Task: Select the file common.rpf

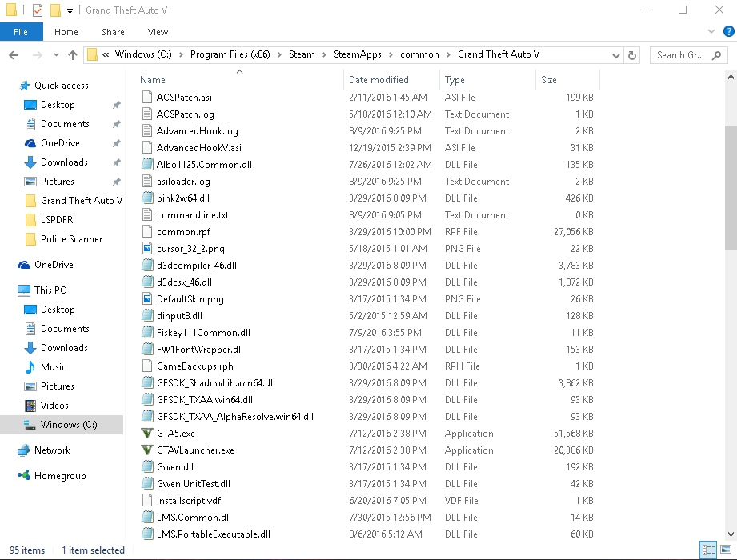Action: [183, 232]
